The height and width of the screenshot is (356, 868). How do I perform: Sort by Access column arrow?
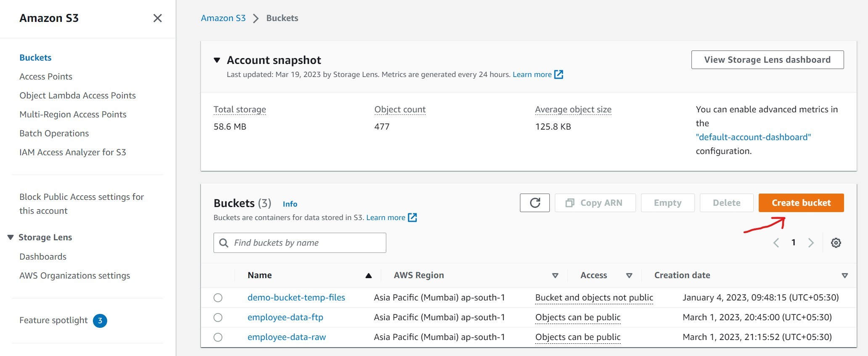(629, 276)
